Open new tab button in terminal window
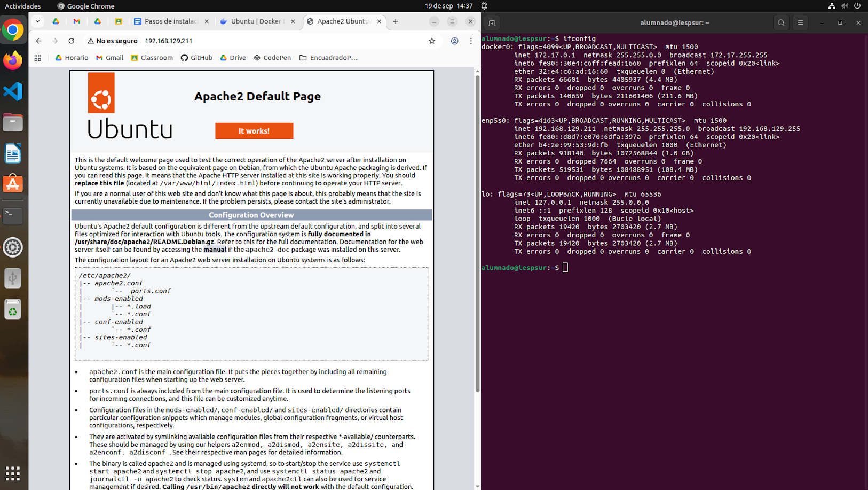868x490 pixels. click(492, 23)
